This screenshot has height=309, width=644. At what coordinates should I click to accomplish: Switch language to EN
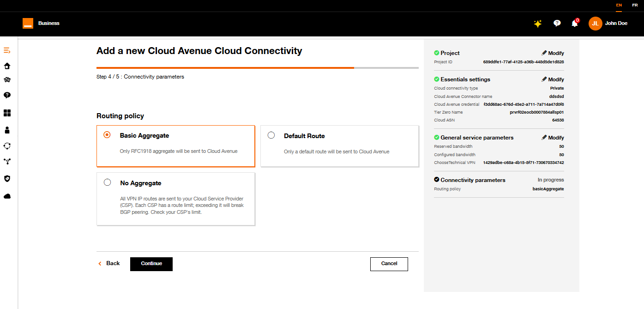619,5
